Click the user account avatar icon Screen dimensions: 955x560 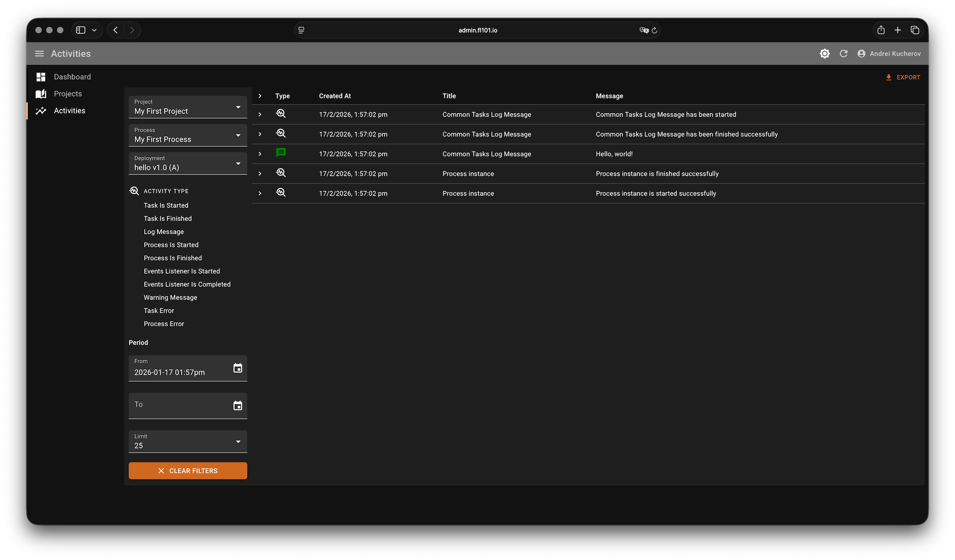tap(861, 54)
